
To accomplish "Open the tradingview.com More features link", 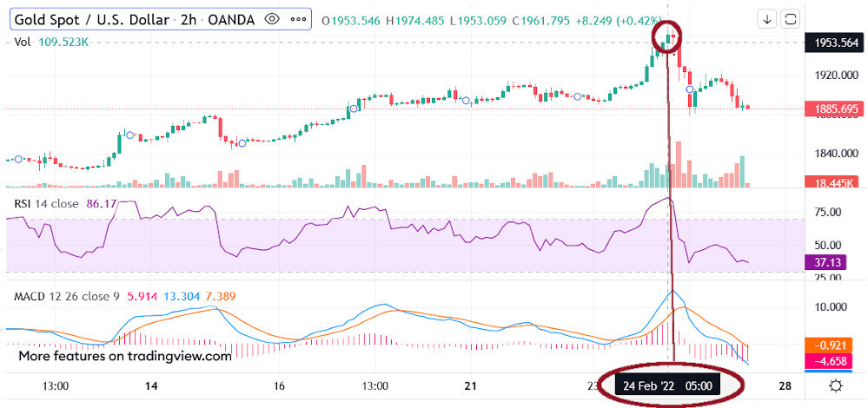I will point(125,356).
